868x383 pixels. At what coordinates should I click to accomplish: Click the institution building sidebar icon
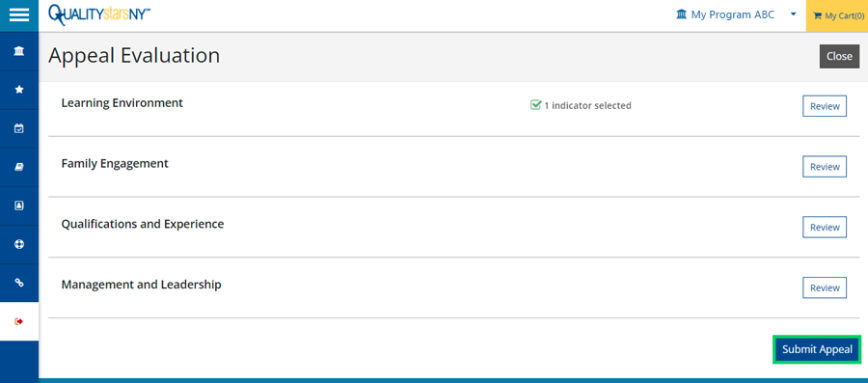19,51
